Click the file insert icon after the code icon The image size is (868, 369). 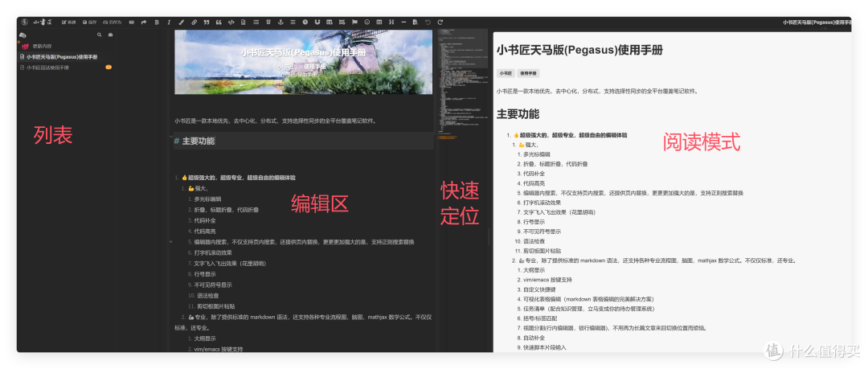pos(244,23)
